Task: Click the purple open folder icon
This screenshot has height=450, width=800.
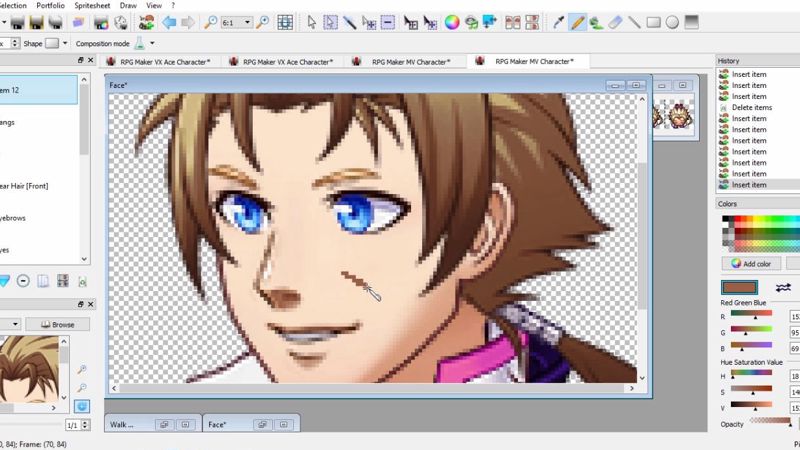Action: (78, 22)
